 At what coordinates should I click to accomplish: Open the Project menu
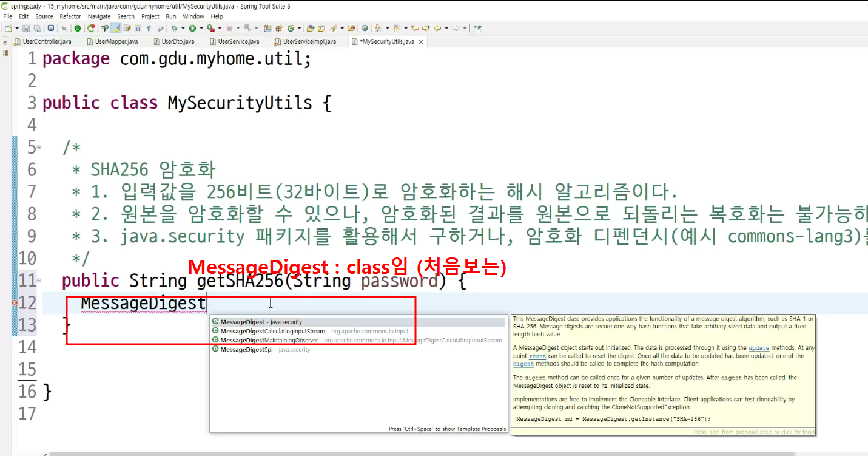pos(150,16)
